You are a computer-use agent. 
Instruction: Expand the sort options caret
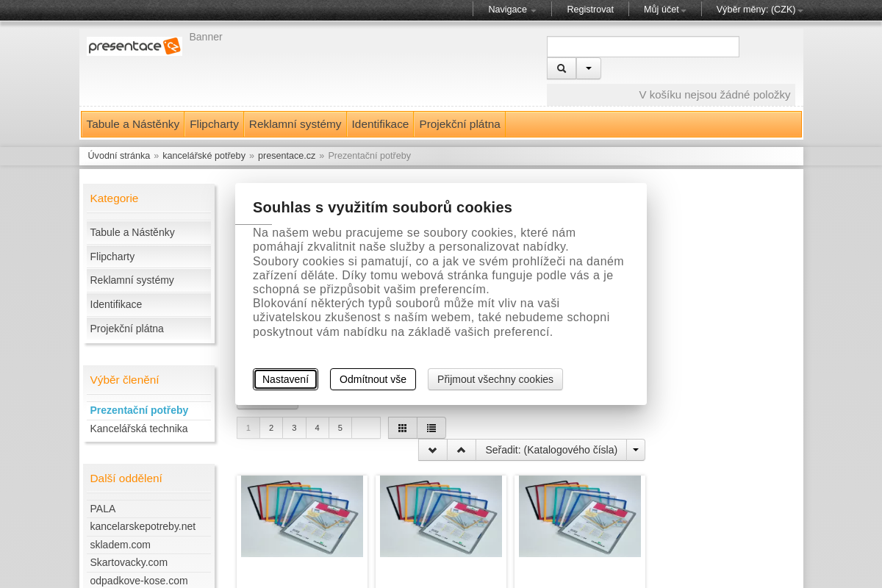[x=636, y=450]
